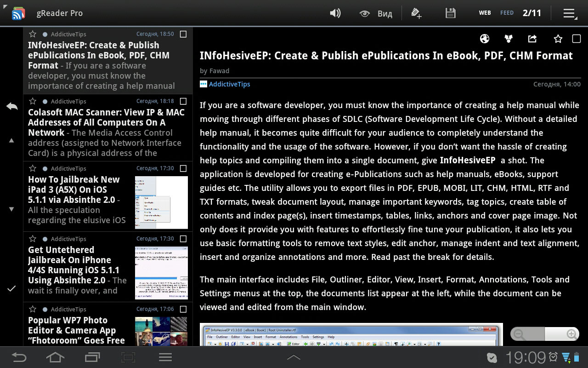588x368 pixels.
Task: Tap the Android home button
Action: coord(55,357)
